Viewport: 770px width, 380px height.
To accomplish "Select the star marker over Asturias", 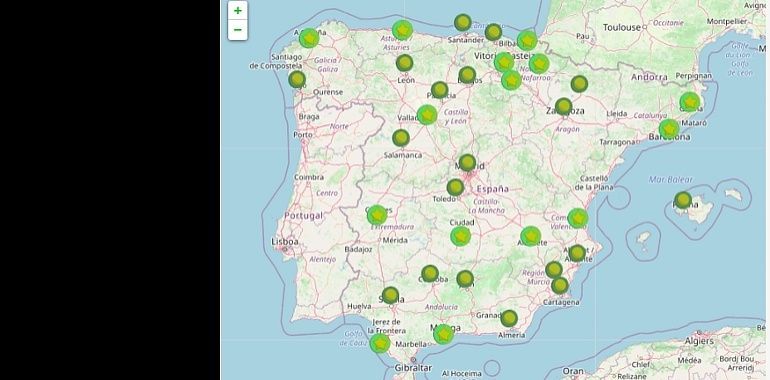I will (x=402, y=30).
